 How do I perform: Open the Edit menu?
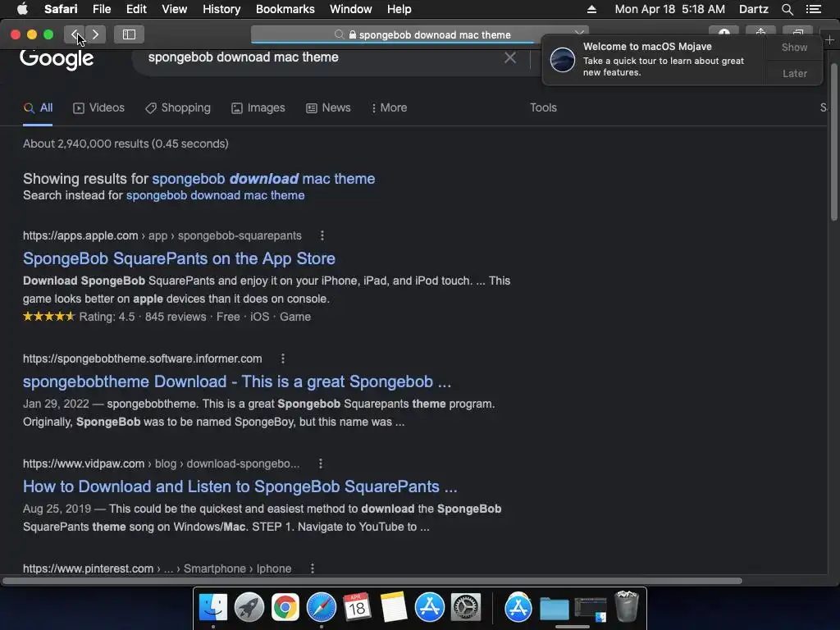136,9
